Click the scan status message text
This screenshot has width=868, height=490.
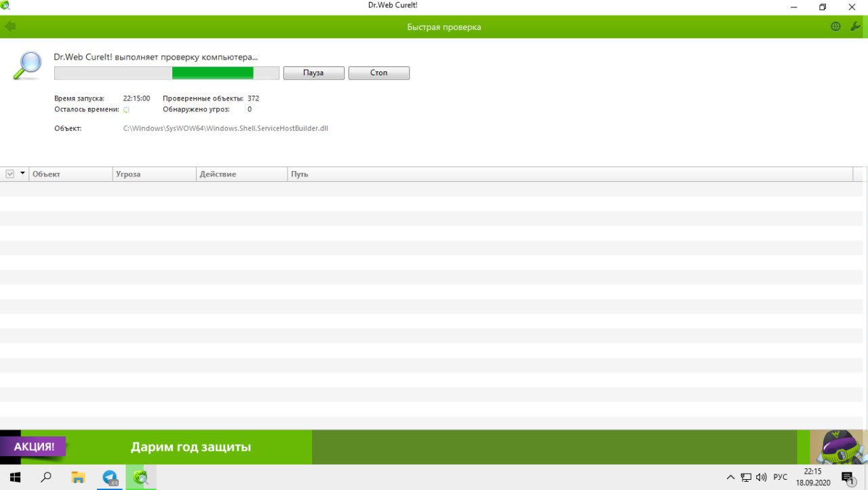156,57
